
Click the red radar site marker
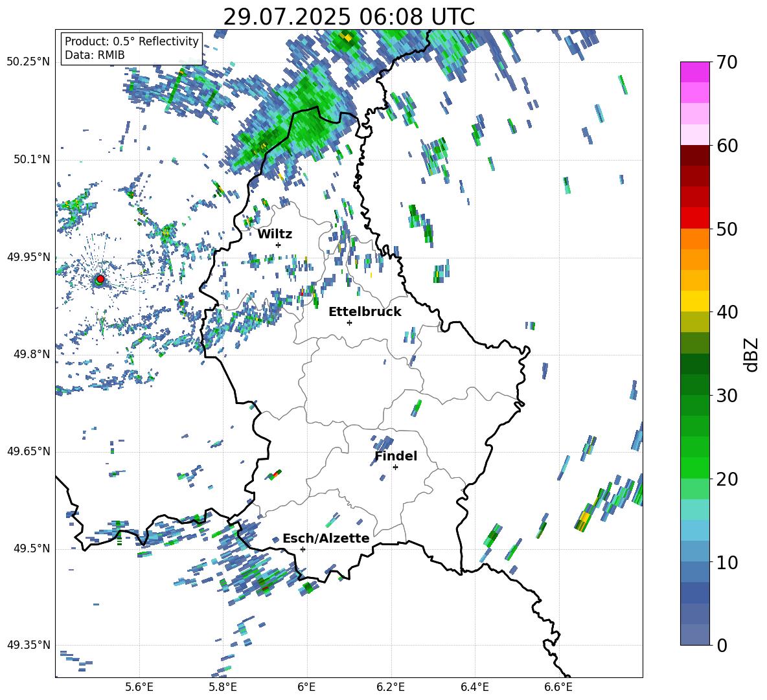click(100, 278)
